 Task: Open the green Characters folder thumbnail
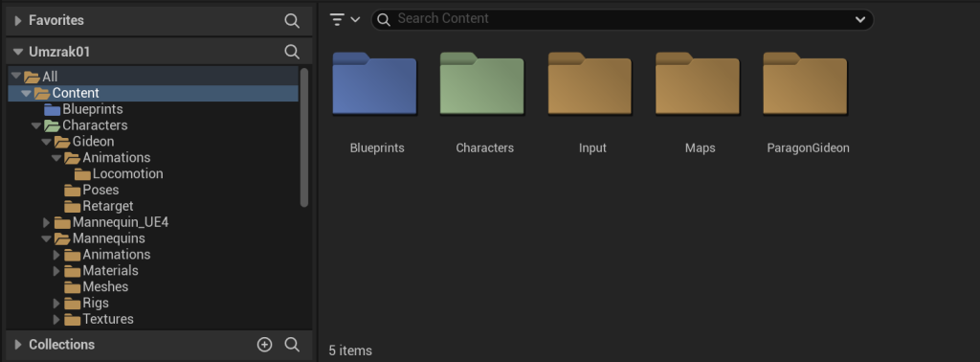(482, 83)
